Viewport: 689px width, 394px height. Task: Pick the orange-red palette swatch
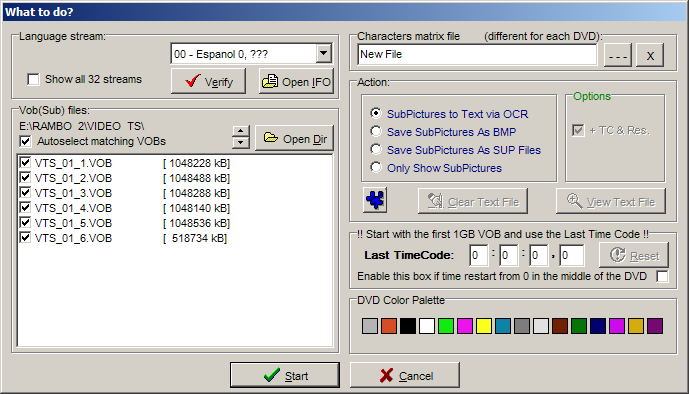pyautogui.click(x=389, y=326)
